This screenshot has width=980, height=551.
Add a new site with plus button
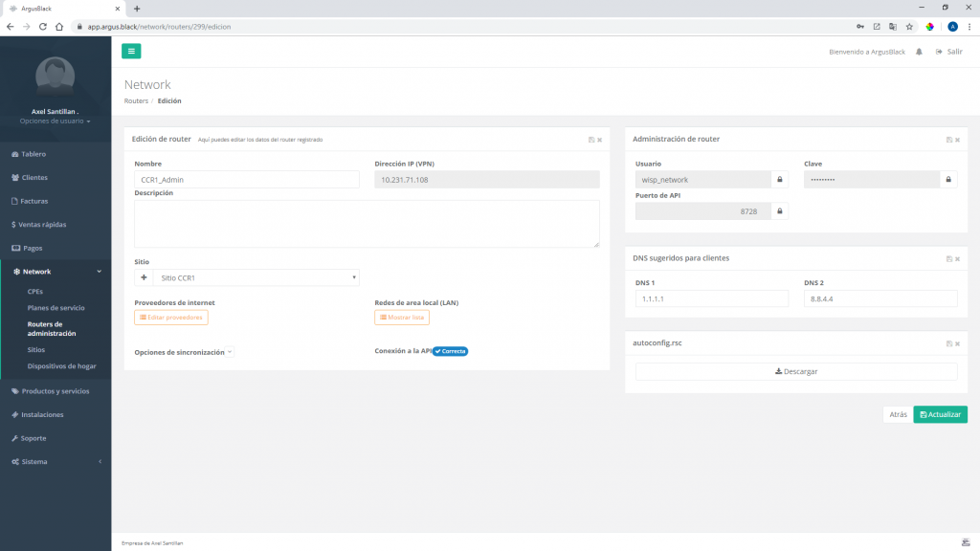(144, 278)
